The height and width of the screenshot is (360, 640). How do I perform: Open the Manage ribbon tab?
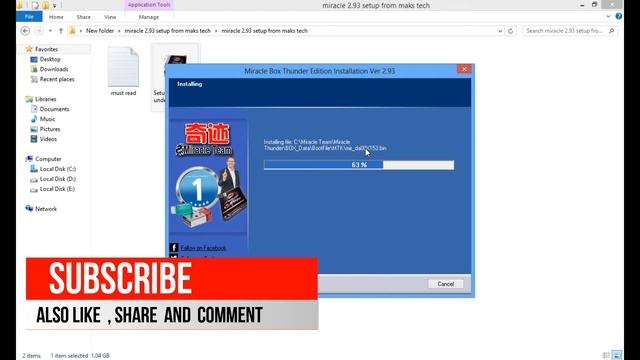pyautogui.click(x=149, y=17)
